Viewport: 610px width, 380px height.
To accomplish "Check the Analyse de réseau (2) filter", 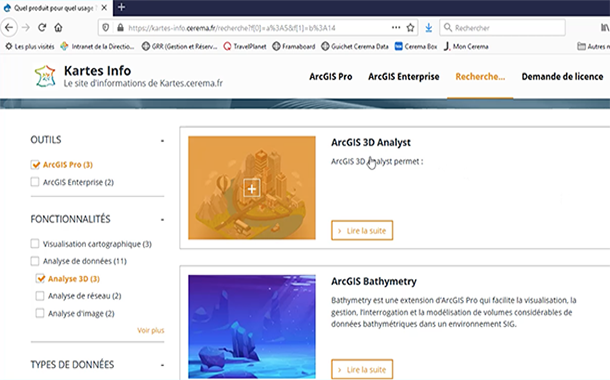I will [40, 296].
